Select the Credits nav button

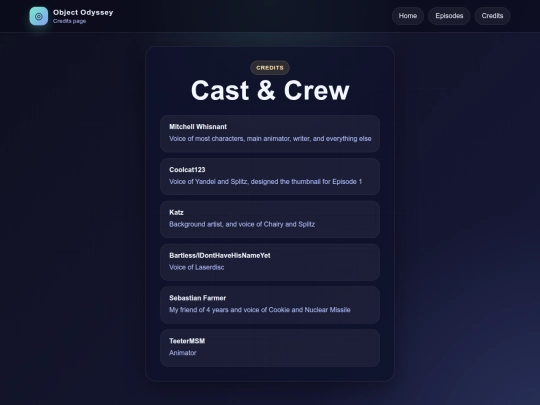pyautogui.click(x=492, y=16)
